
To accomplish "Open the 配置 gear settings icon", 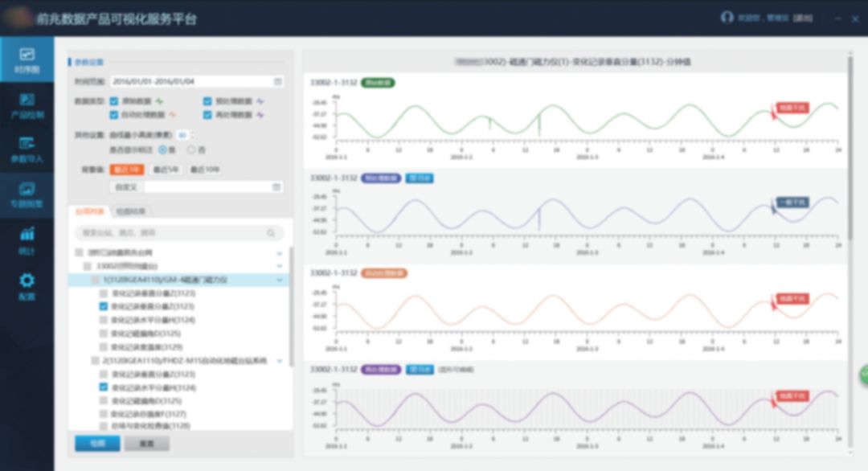I will click(27, 285).
